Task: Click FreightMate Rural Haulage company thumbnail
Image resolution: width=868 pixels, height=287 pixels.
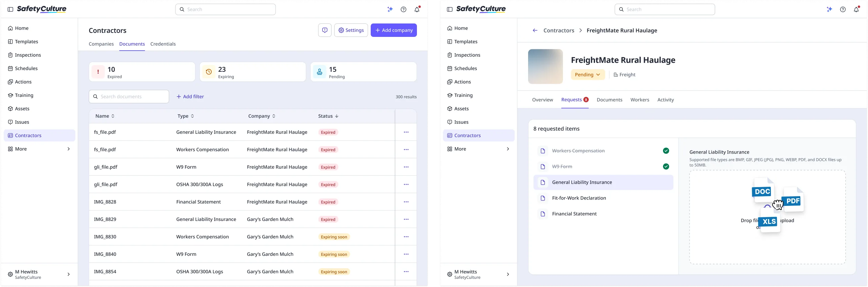Action: 545,66
